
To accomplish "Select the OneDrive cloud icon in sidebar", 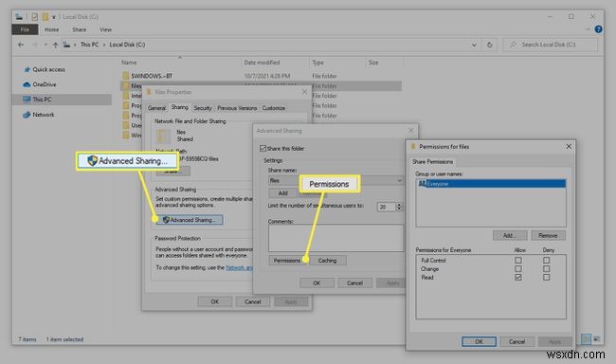I will (27, 84).
